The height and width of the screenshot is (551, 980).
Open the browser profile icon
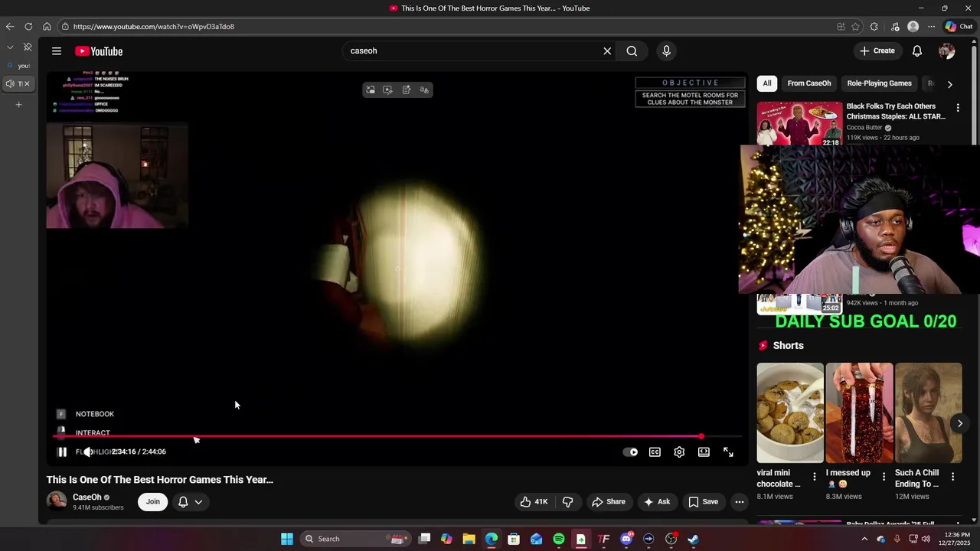[913, 27]
